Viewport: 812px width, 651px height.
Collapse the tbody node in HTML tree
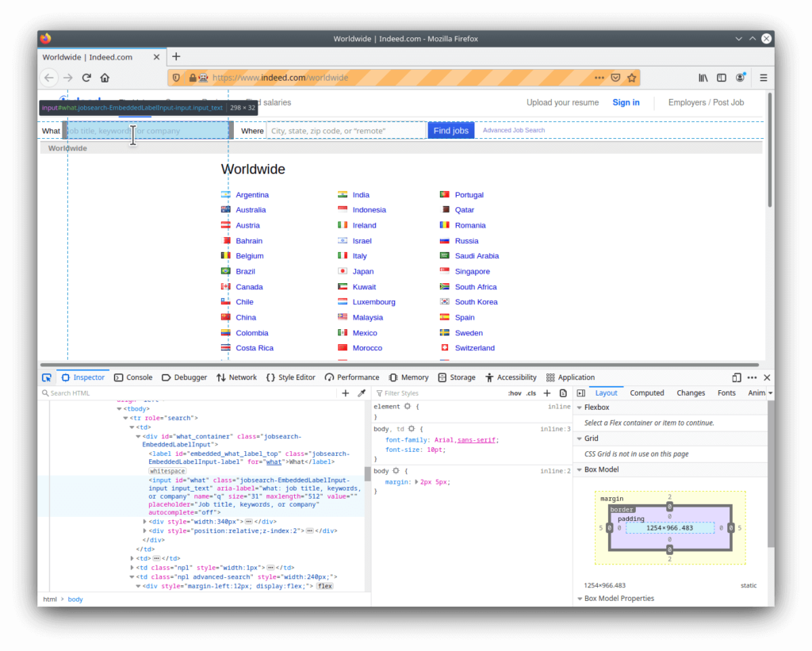[119, 409]
